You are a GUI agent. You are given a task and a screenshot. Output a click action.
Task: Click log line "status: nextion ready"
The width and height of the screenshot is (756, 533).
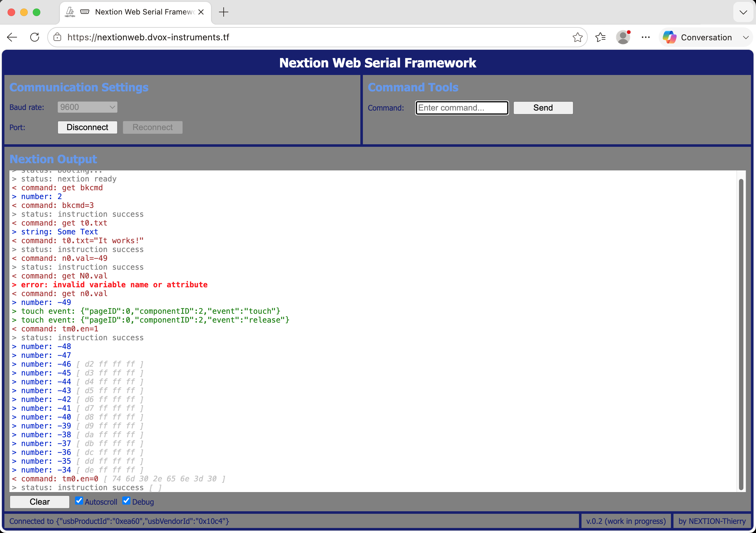pos(65,179)
